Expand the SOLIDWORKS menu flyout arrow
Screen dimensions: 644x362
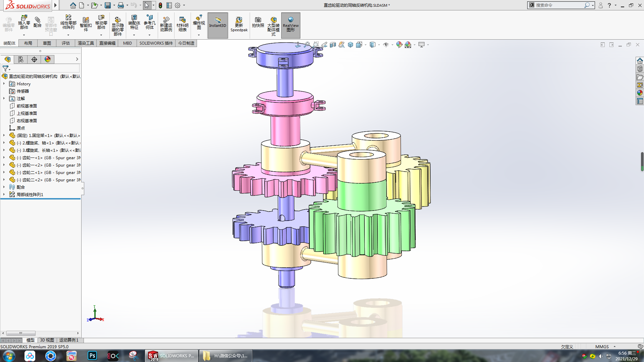click(x=56, y=5)
